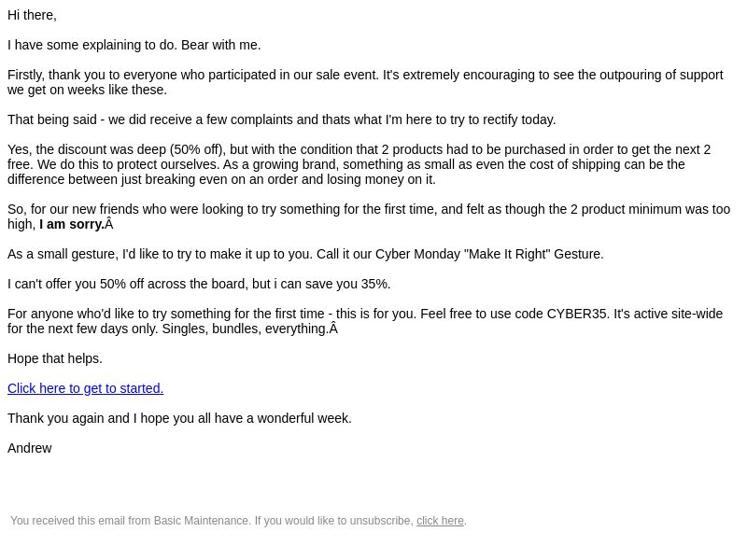Screen dimensions: 747x560
Task: Click 'Cyber Monday' in the gesture sentence
Action: pyautogui.click(x=417, y=254)
